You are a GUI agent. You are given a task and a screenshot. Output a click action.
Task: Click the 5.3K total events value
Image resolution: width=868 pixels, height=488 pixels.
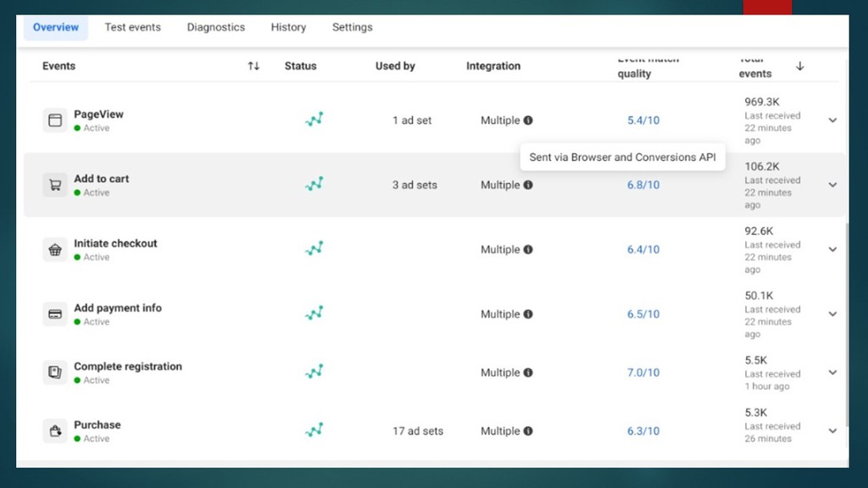pos(755,413)
